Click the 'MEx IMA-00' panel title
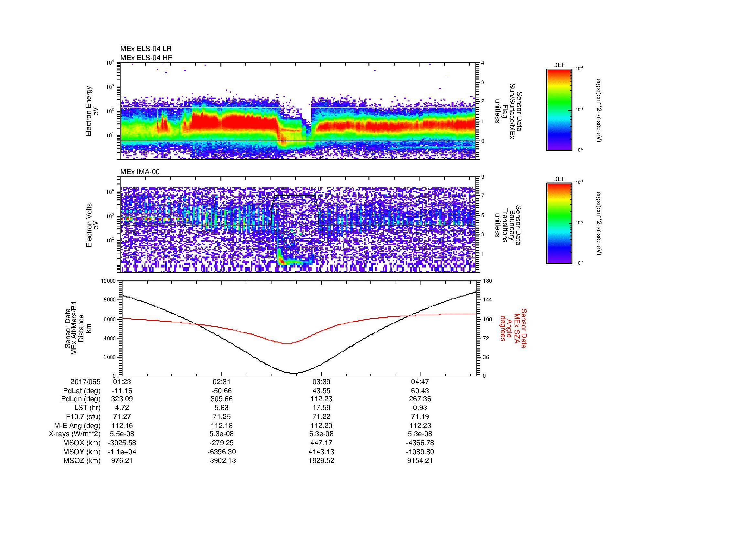 click(140, 172)
